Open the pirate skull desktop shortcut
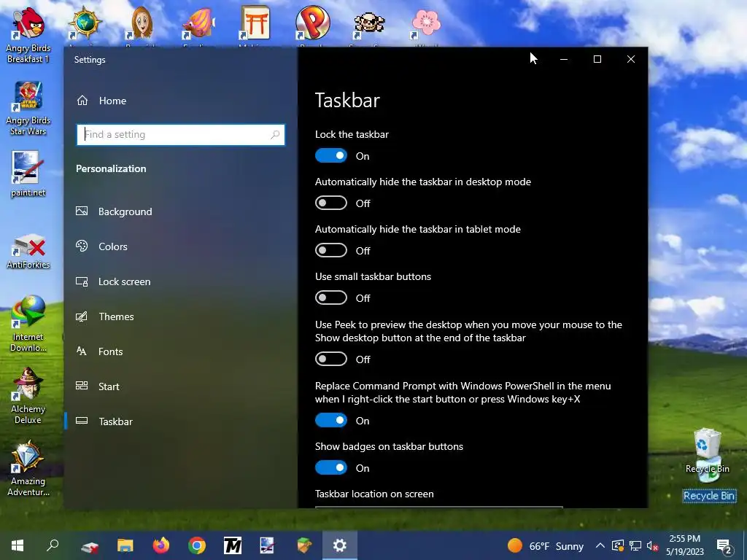The height and width of the screenshot is (560, 747). tap(369, 24)
